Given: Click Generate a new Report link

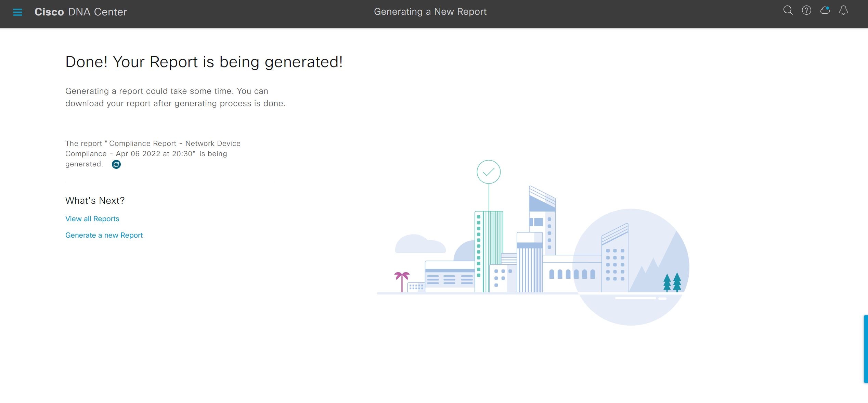Looking at the screenshot, I should pos(104,235).
